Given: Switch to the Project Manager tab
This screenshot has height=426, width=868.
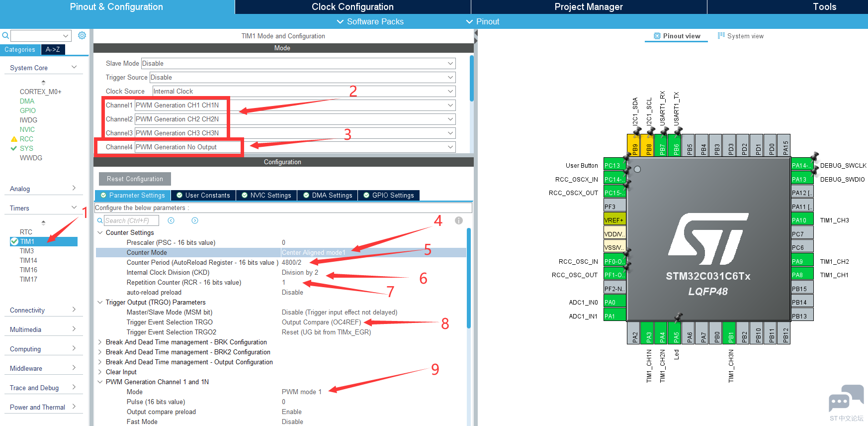Looking at the screenshot, I should point(589,7).
